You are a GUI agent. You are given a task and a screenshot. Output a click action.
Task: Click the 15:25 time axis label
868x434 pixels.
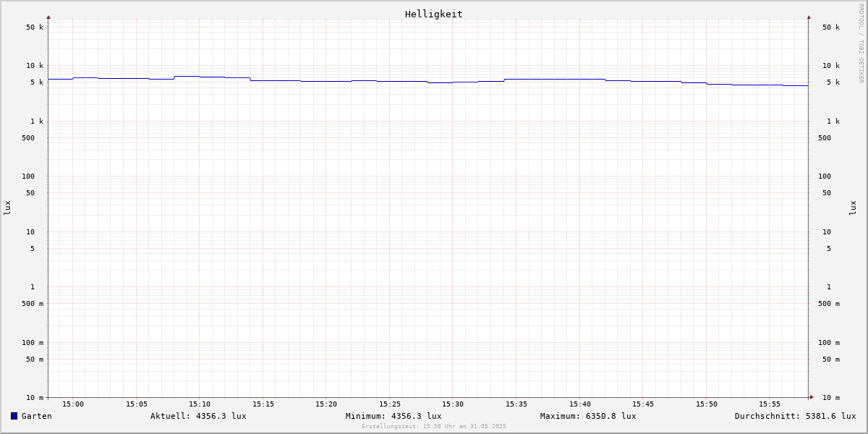coord(390,404)
